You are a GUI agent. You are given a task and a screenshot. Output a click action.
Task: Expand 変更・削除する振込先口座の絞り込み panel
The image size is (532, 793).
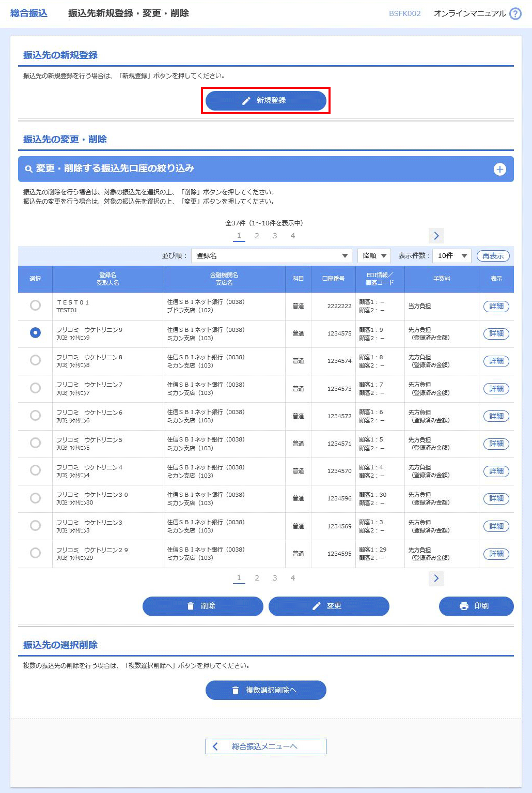coord(266,169)
